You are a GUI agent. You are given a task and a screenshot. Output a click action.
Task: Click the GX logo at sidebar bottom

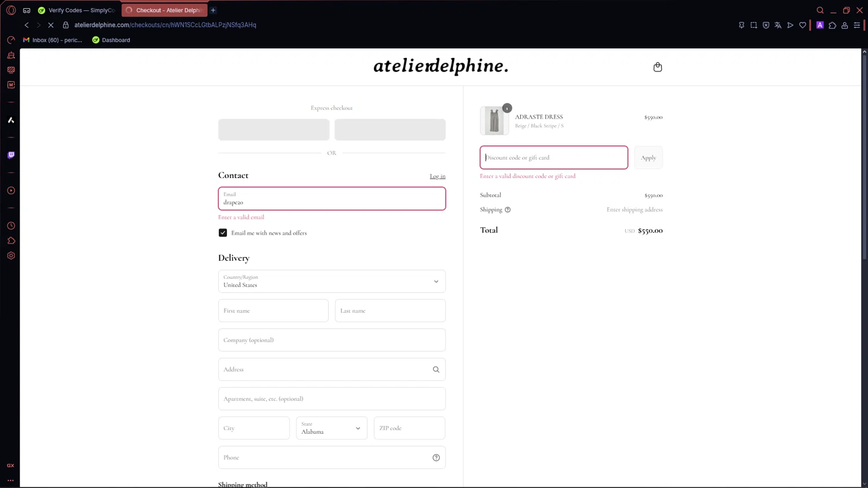coord(10,465)
